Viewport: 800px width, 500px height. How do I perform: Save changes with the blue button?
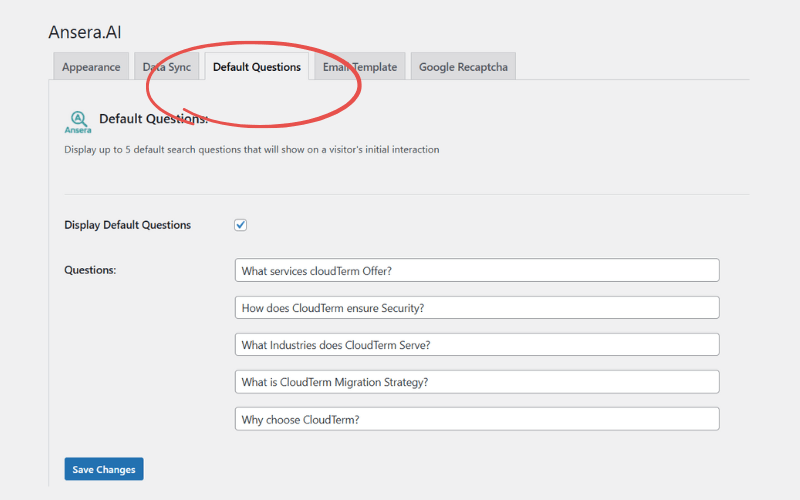(104, 469)
